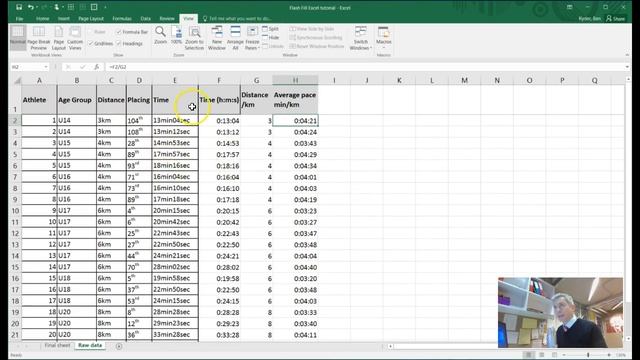
Task: Click the status bar zoom slider
Action: tap(587, 355)
